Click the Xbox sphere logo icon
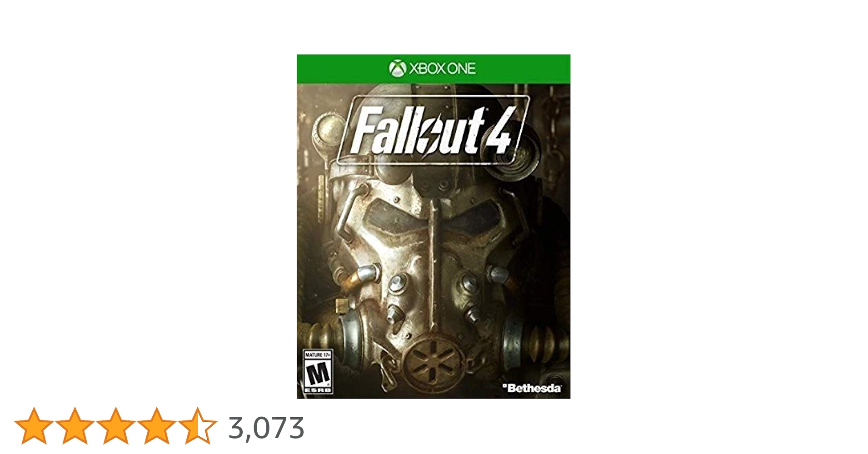This screenshot has height=454, width=868. pyautogui.click(x=397, y=69)
